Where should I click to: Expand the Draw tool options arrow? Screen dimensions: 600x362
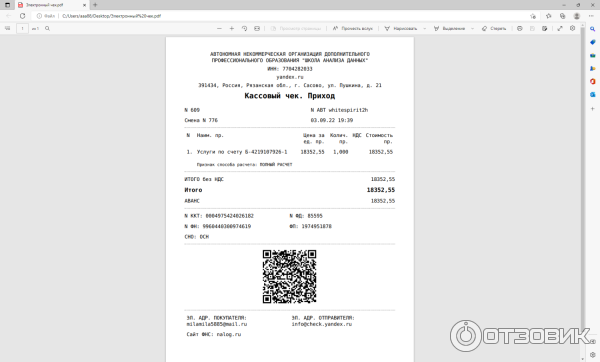[x=425, y=28]
